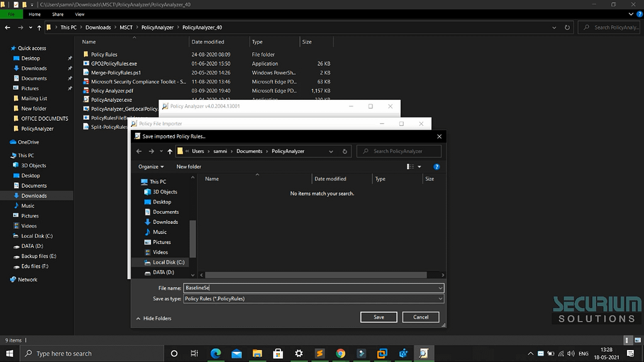Open the Save as type dropdown
This screenshot has height=362, width=644.
(313, 299)
